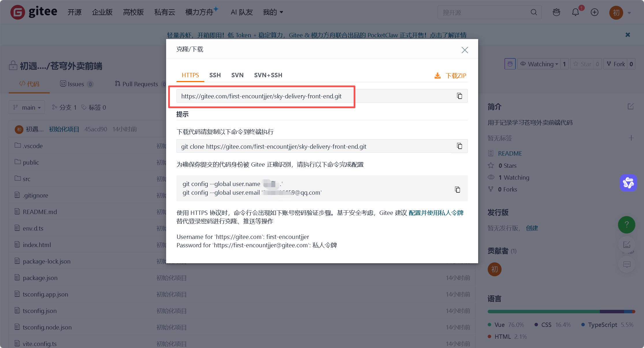Click the notification bell icon

pos(576,12)
